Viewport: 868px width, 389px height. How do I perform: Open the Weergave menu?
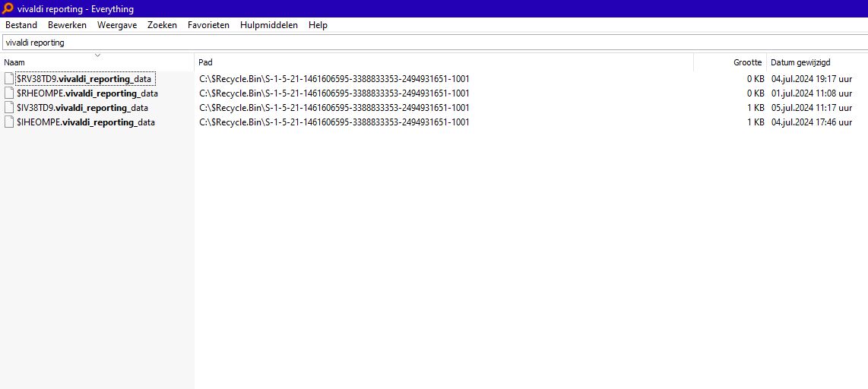(x=117, y=25)
